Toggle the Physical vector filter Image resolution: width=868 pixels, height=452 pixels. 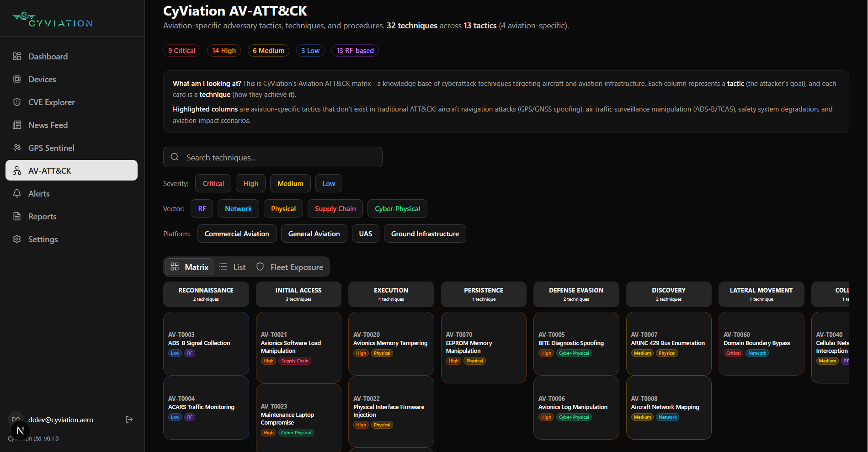click(x=283, y=208)
